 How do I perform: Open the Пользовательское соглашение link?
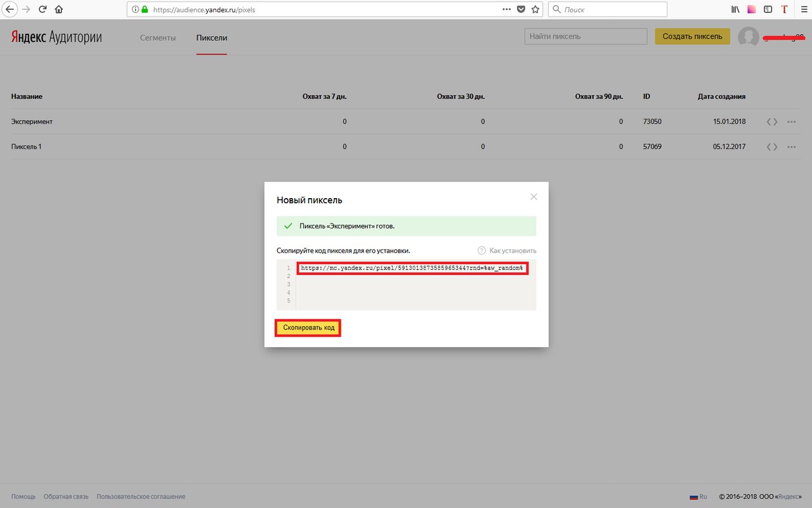tap(141, 497)
